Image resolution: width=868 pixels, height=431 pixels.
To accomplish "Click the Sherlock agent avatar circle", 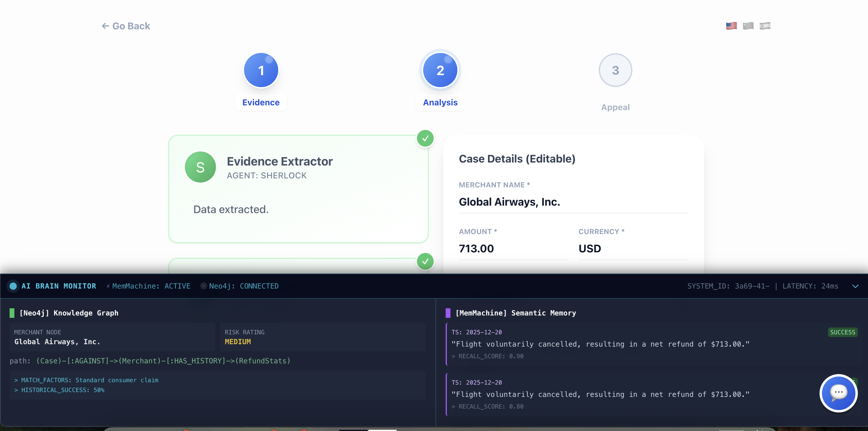I will (200, 167).
